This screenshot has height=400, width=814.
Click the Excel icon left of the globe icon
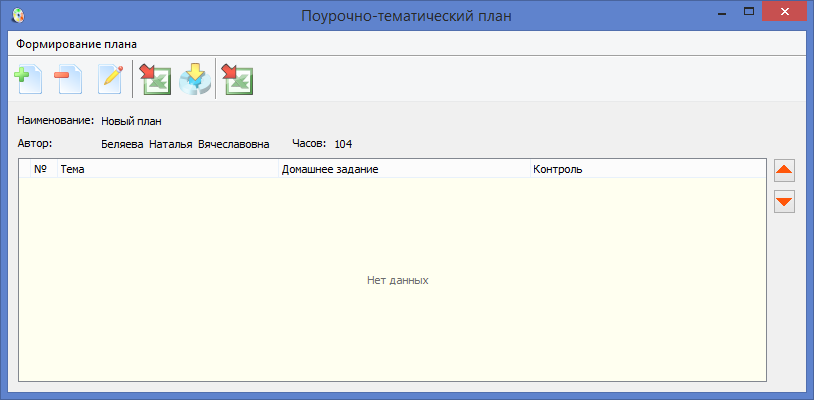(154, 79)
